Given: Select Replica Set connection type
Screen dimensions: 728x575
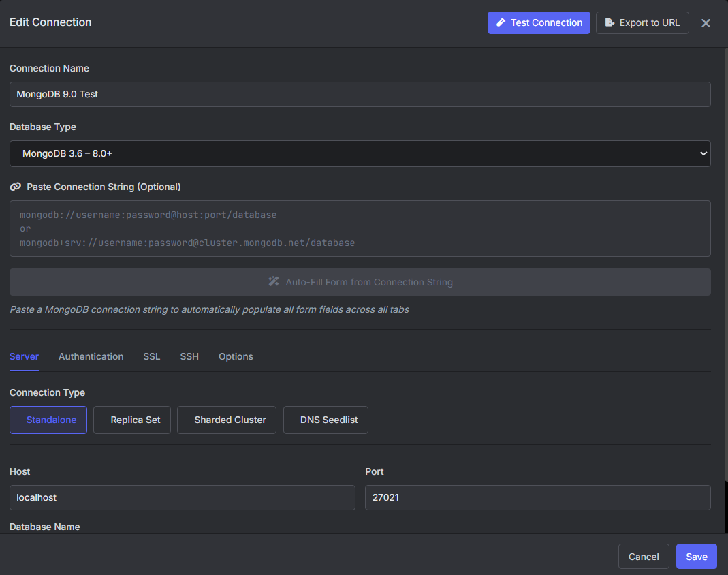Looking at the screenshot, I should (132, 420).
